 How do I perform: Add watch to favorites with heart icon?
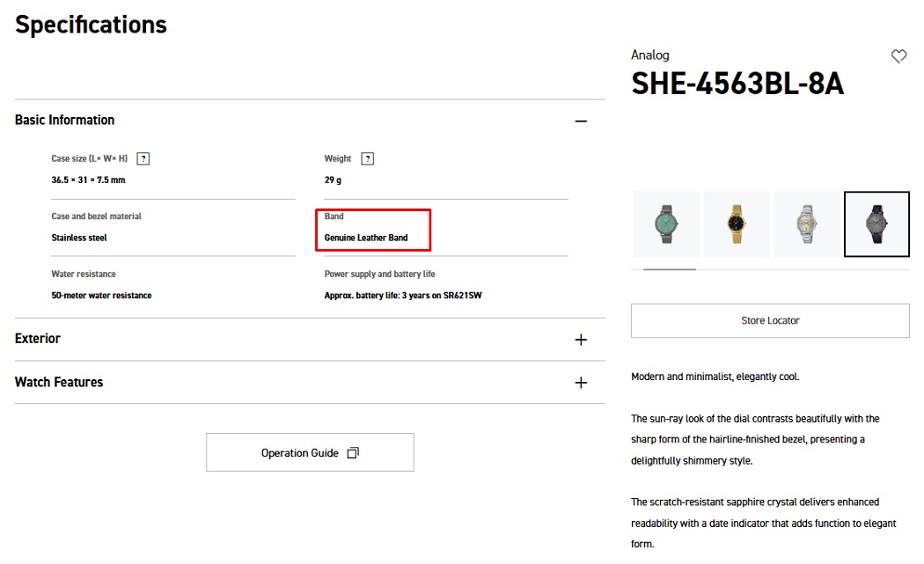[898, 56]
